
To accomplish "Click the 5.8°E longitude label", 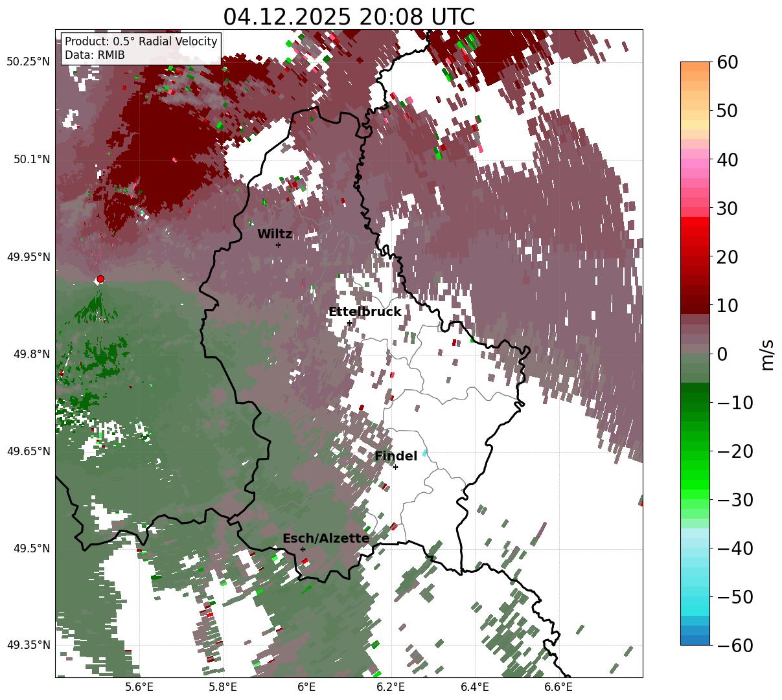I will [223, 687].
